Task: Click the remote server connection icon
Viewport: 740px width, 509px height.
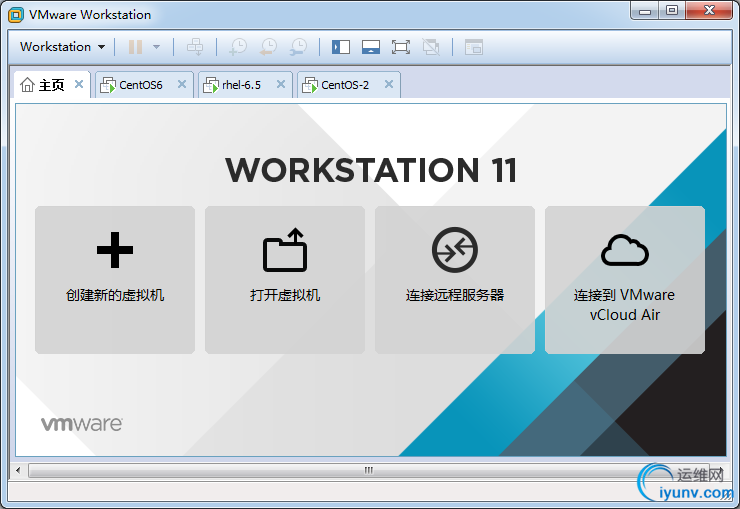Action: (x=455, y=250)
